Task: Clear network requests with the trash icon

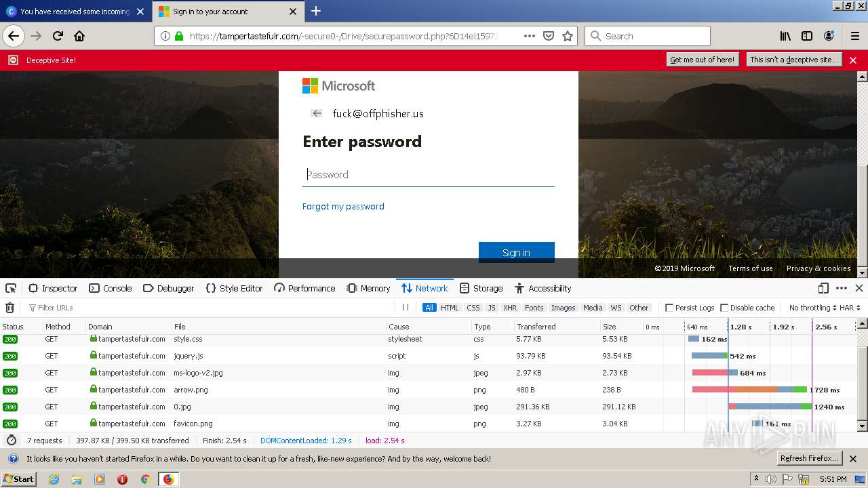Action: point(9,308)
